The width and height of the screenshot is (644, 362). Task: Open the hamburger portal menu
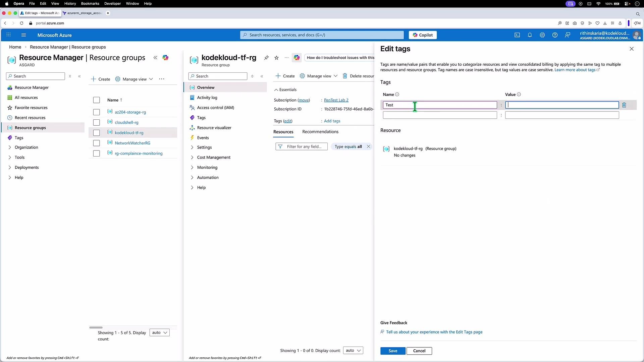pos(23,35)
